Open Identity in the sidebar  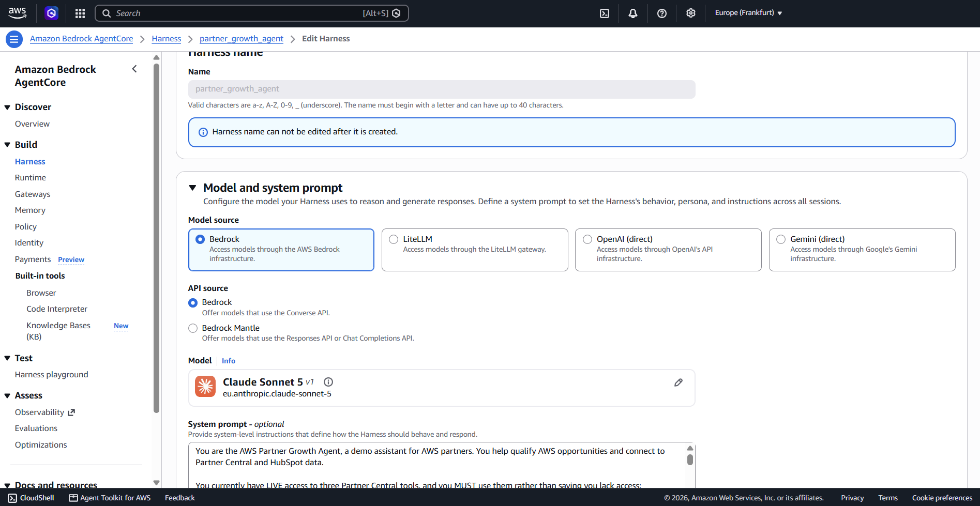coord(29,243)
